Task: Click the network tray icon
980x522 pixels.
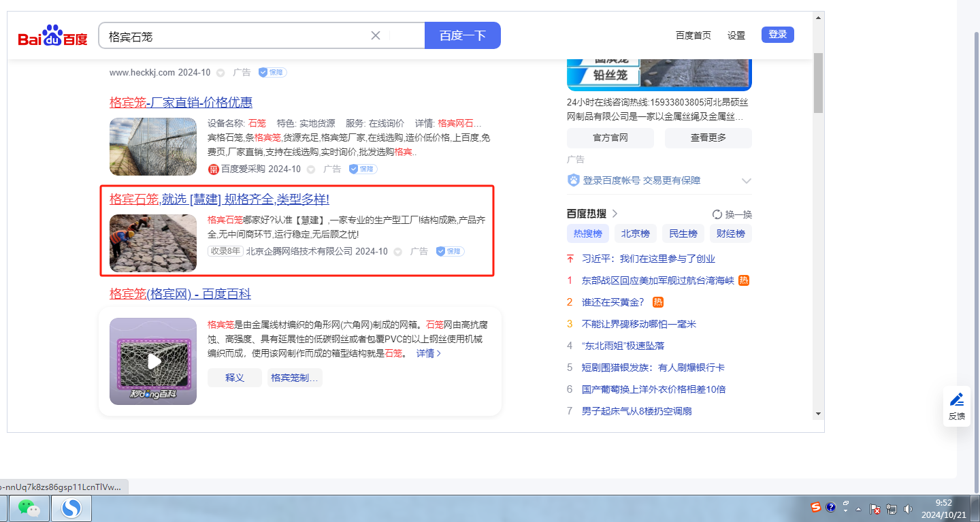Action: click(x=892, y=508)
